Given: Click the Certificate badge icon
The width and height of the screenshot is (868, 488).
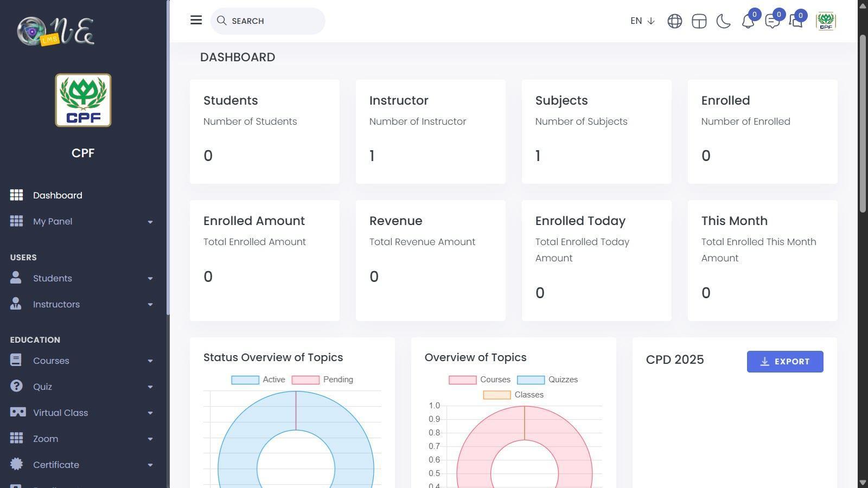Looking at the screenshot, I should click(x=16, y=464).
